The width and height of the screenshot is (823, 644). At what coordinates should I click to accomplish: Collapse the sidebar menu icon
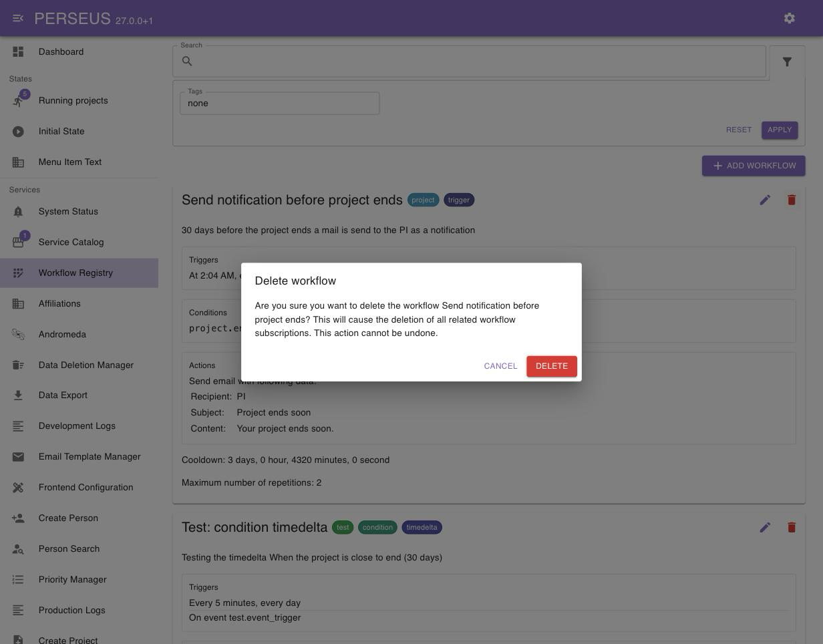tap(18, 18)
